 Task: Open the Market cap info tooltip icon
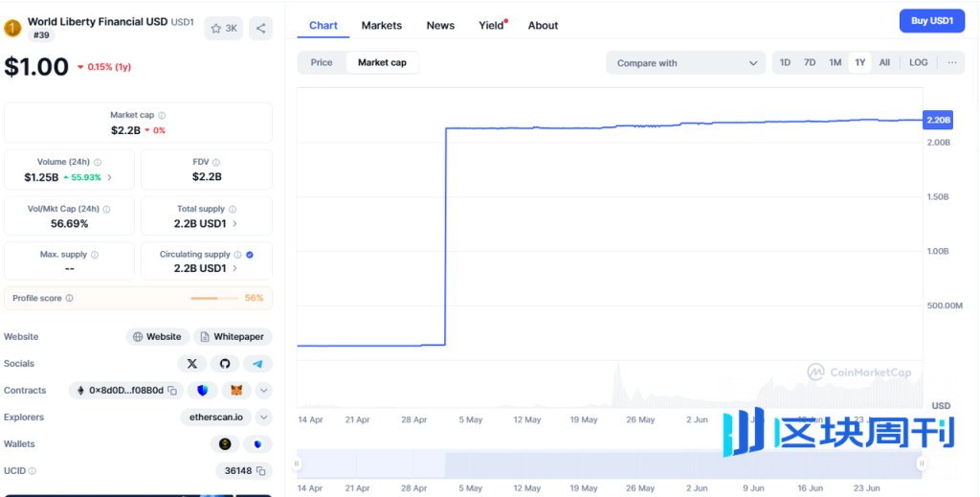coord(162,116)
